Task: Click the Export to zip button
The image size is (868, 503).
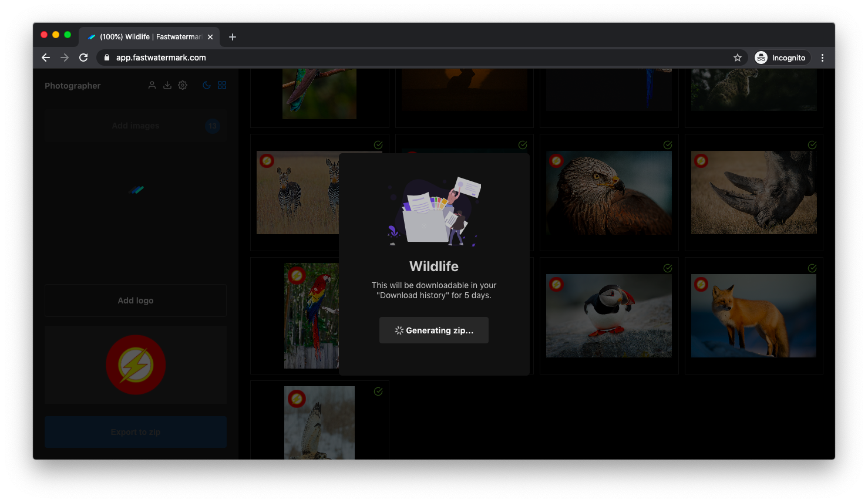Action: click(136, 432)
